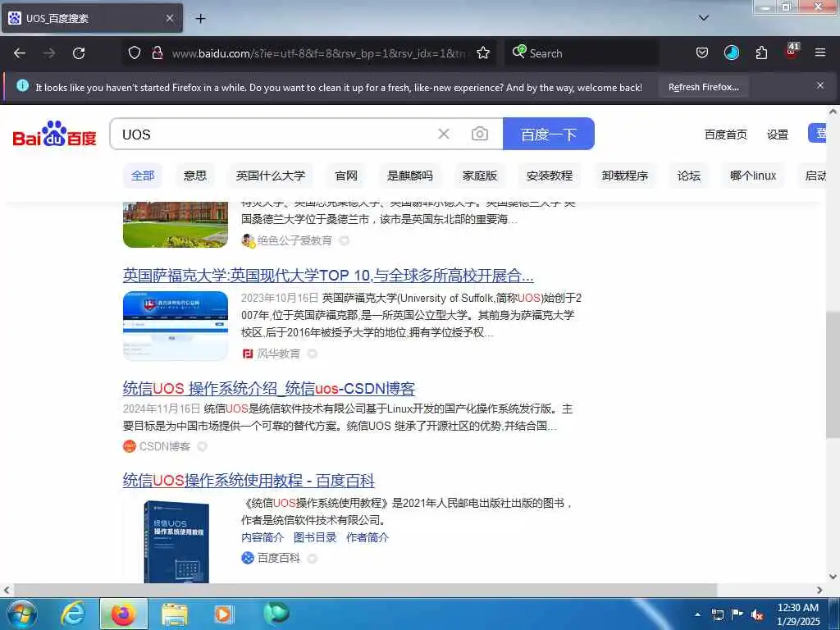
Task: Click the 百度百科 source name
Action: click(x=279, y=558)
